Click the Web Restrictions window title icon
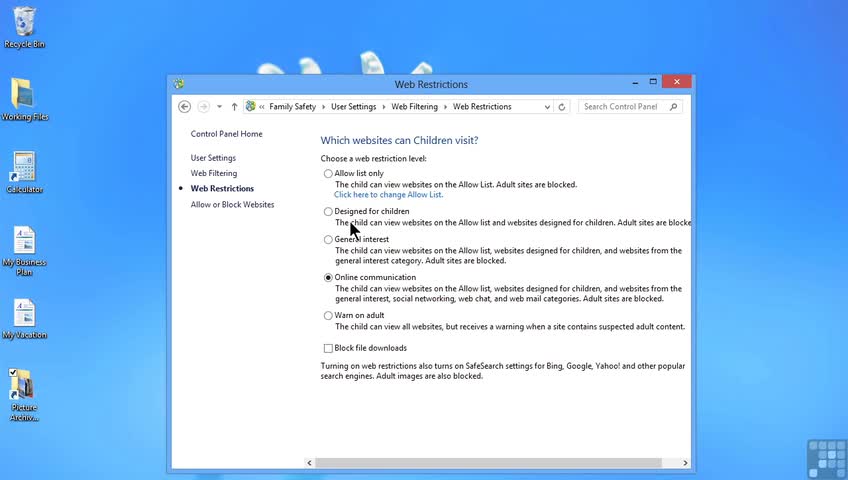Viewport: 848px width, 480px height. pos(179,84)
